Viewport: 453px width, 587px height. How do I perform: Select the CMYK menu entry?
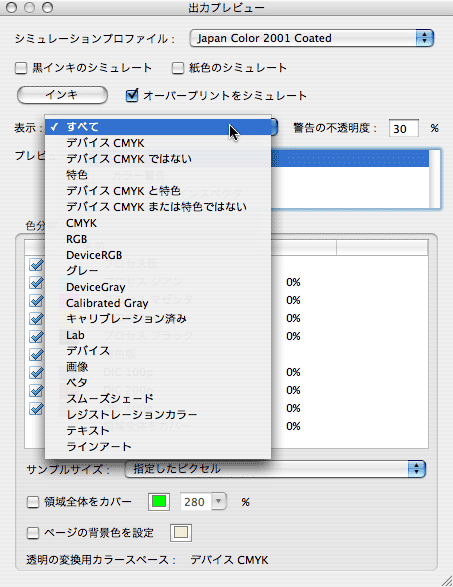158,223
